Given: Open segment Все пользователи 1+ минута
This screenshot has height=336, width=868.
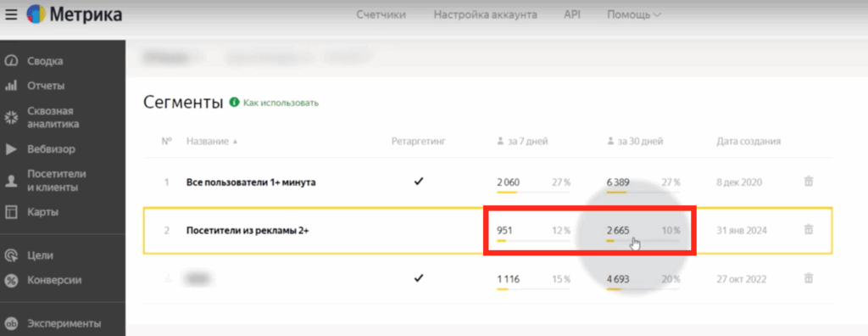Looking at the screenshot, I should pyautogui.click(x=251, y=182).
